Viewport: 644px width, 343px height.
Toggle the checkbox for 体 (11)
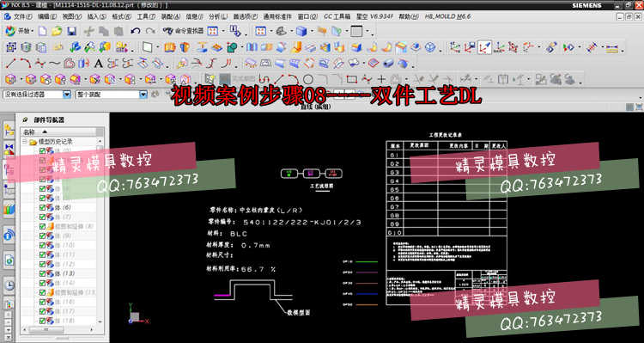tap(42, 255)
